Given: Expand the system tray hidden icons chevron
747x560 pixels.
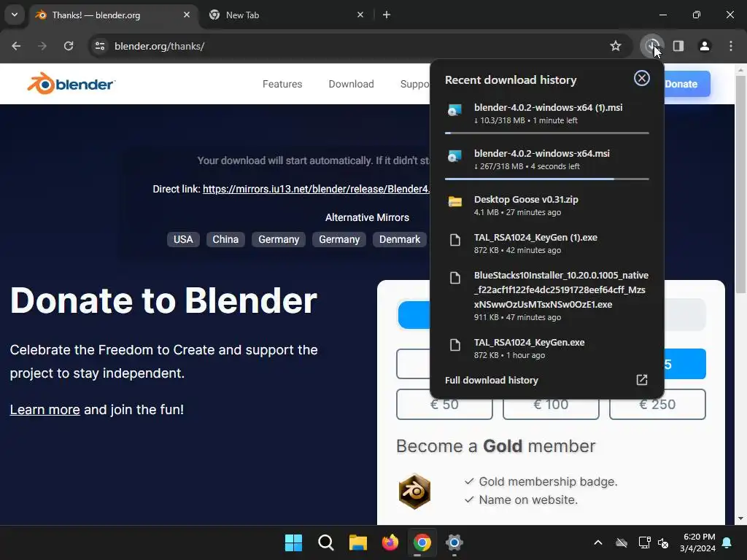Looking at the screenshot, I should (x=598, y=542).
